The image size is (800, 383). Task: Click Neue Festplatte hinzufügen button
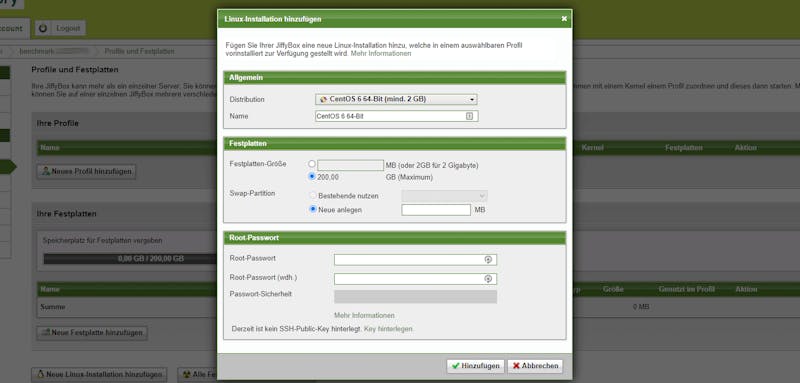click(x=92, y=333)
